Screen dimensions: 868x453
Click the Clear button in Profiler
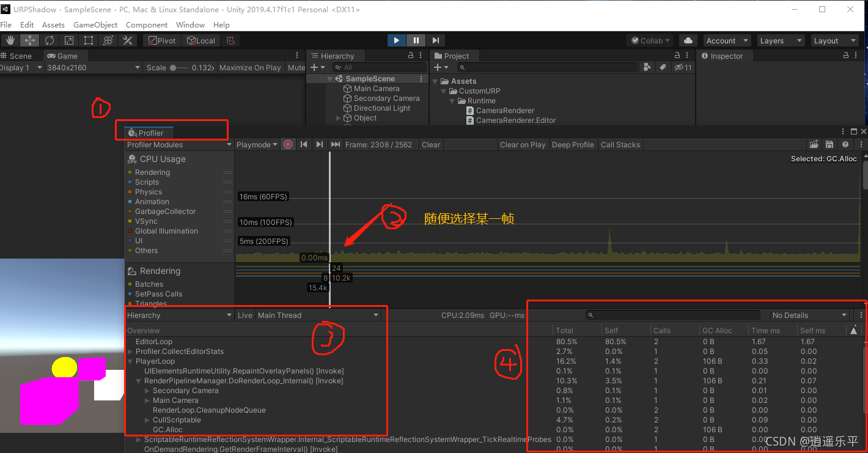coord(430,144)
